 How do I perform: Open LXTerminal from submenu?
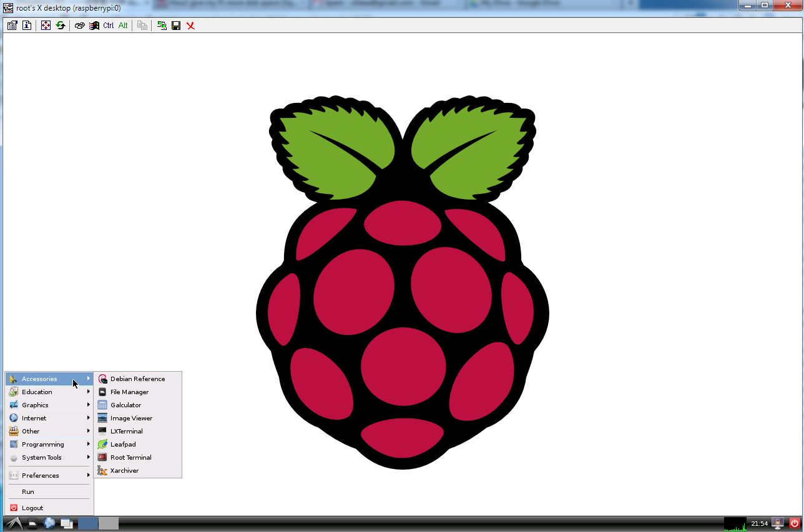[138, 432]
